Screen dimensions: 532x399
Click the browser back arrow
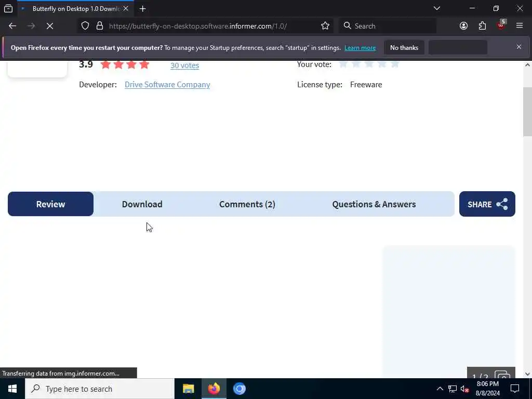point(12,26)
